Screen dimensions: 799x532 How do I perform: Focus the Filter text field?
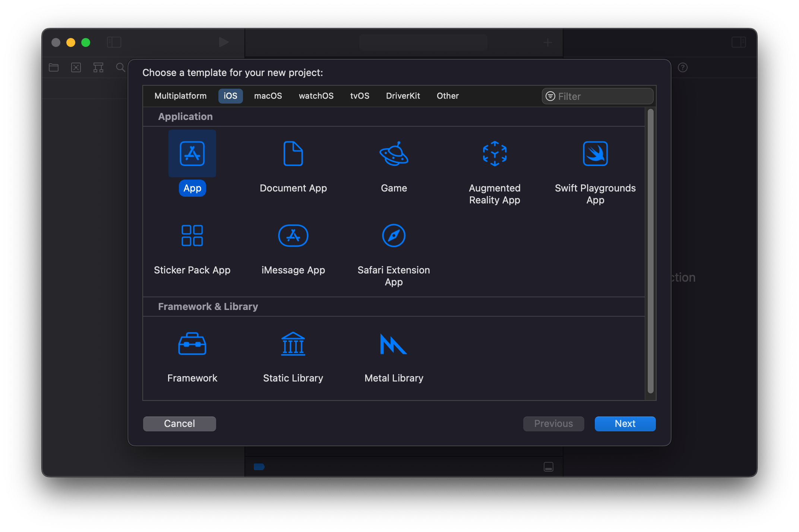point(597,96)
